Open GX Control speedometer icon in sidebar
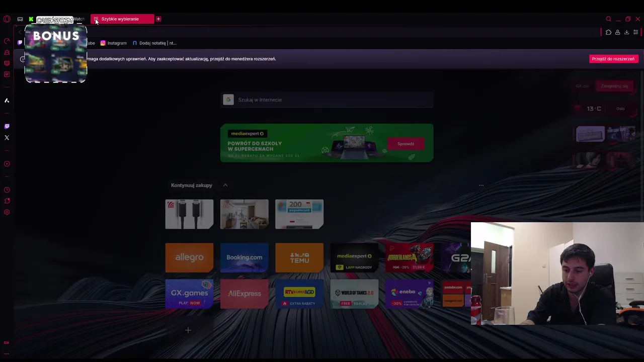The width and height of the screenshot is (644, 362). pyautogui.click(x=7, y=41)
